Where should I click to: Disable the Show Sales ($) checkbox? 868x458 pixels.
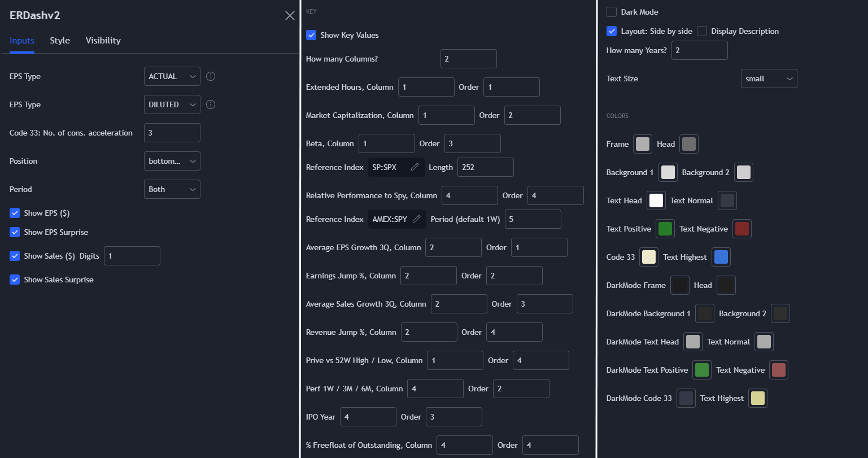click(15, 256)
